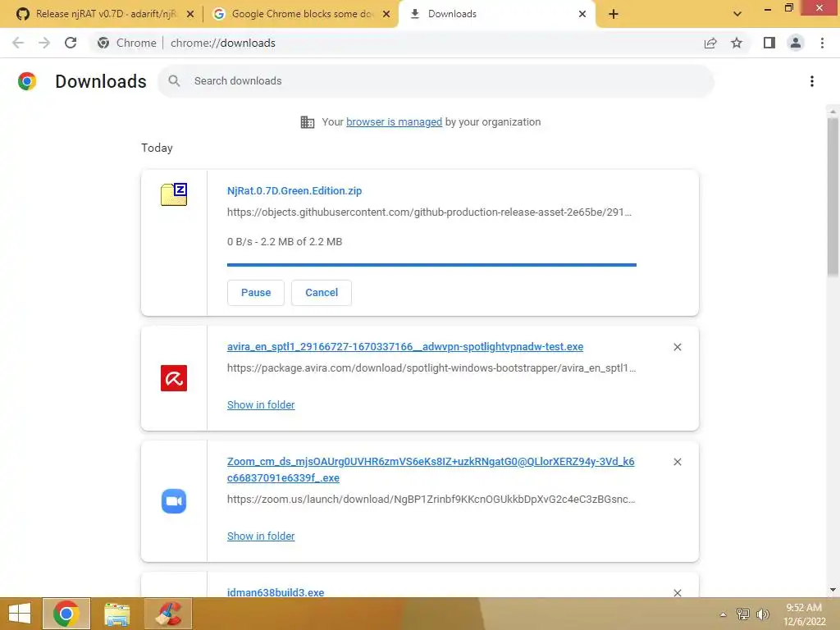The width and height of the screenshot is (840, 630).
Task: Click the scrollbar down arrow
Action: tap(833, 591)
